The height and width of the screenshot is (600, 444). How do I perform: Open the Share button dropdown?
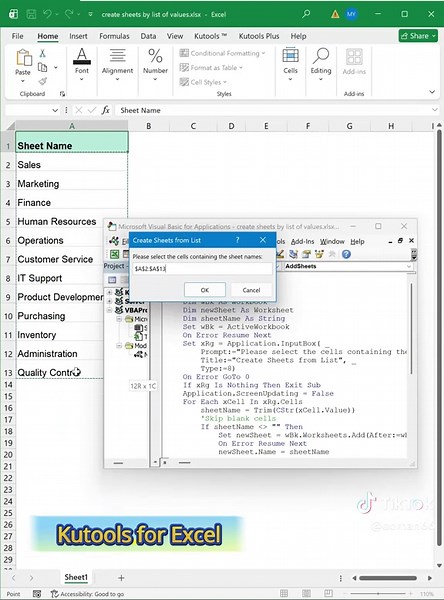point(418,36)
